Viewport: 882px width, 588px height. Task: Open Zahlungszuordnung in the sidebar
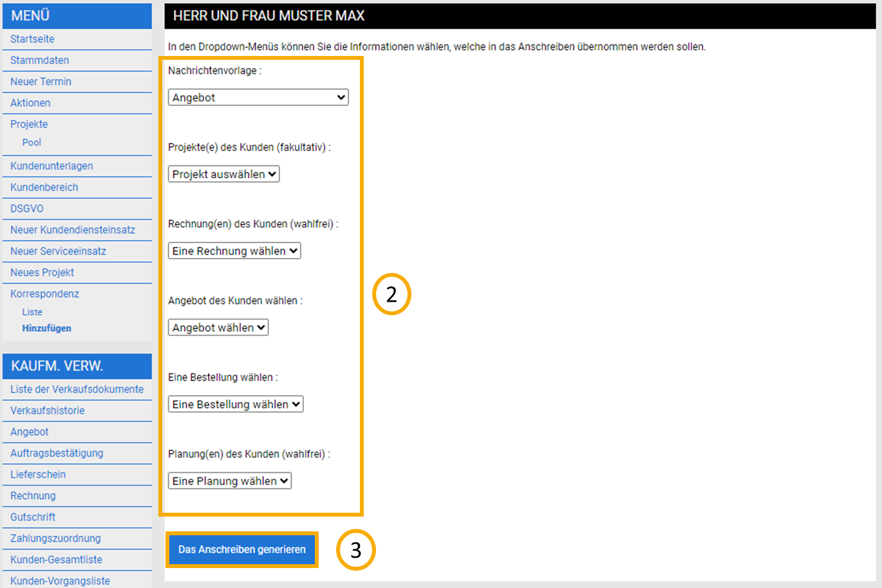point(55,538)
